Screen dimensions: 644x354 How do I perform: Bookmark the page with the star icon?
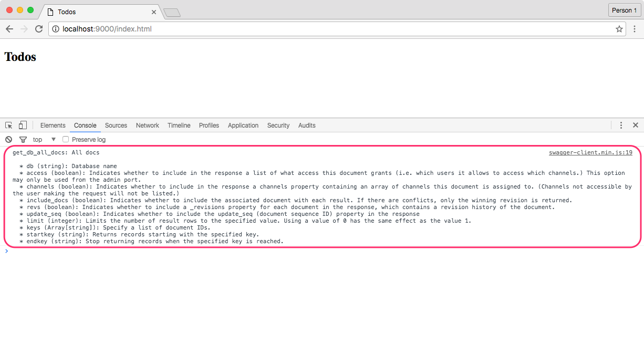[619, 29]
